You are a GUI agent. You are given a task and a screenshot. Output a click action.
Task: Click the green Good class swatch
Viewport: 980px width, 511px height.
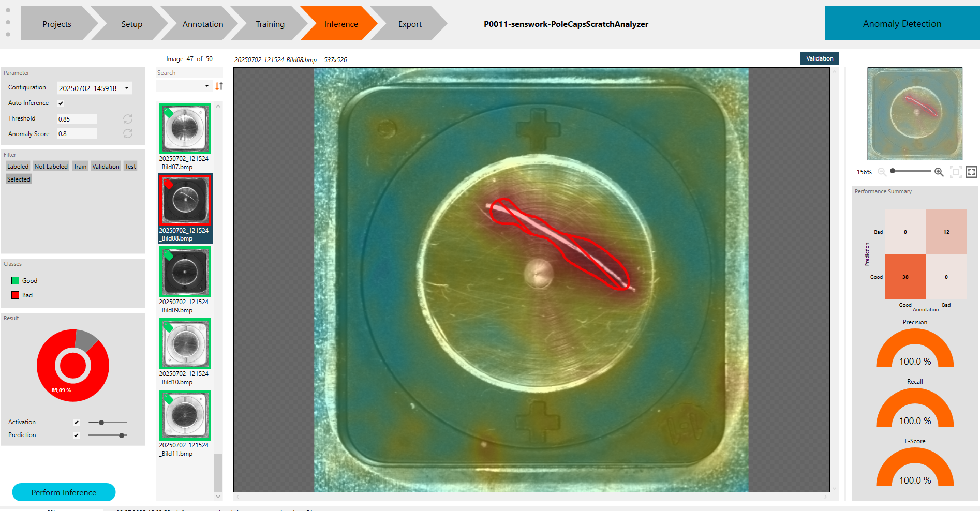pos(16,281)
